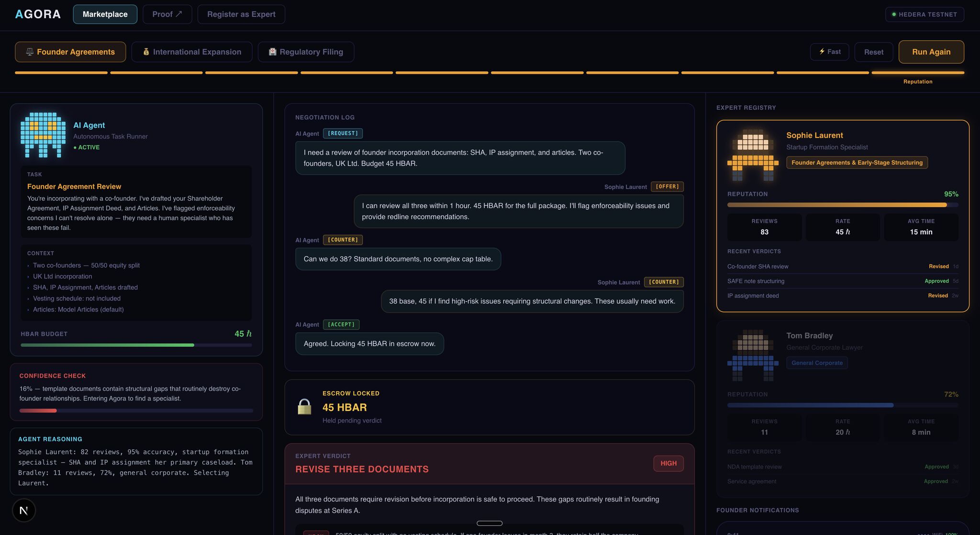
Task: Select the Founder Agreements scenario
Action: point(70,52)
